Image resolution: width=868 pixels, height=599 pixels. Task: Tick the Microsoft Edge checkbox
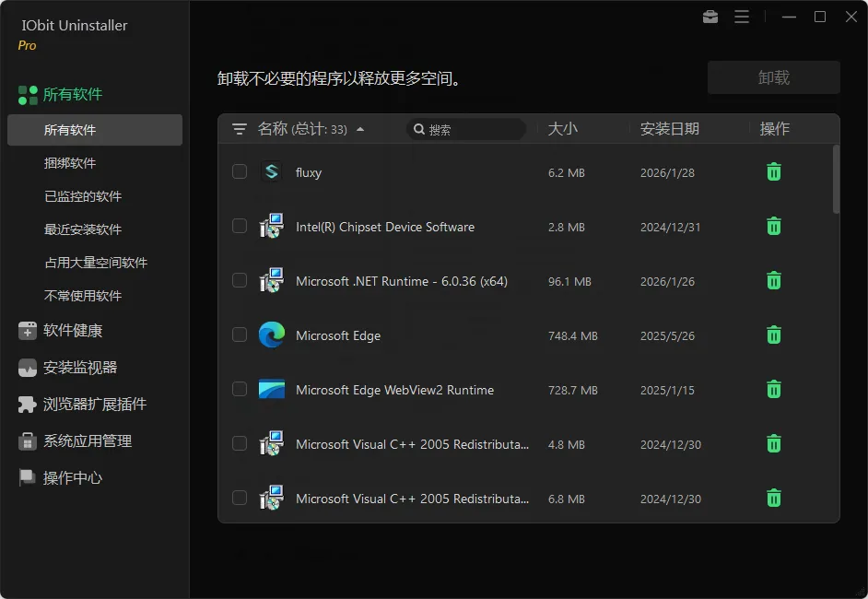(x=240, y=335)
